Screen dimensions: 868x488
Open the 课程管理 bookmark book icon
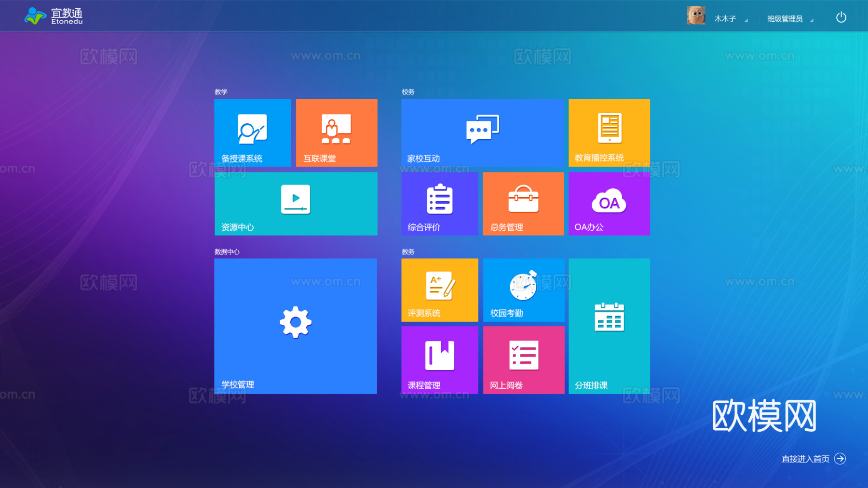(x=440, y=356)
